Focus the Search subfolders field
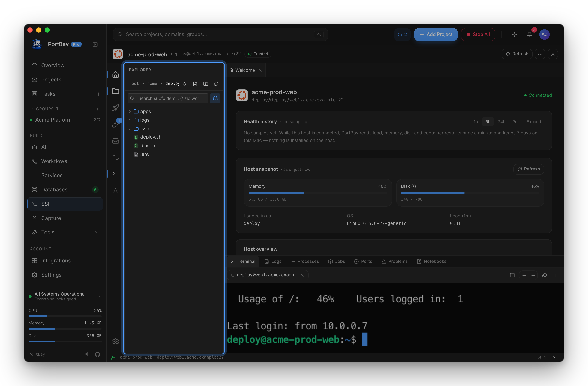Viewport: 588px width, 386px height. coord(168,98)
